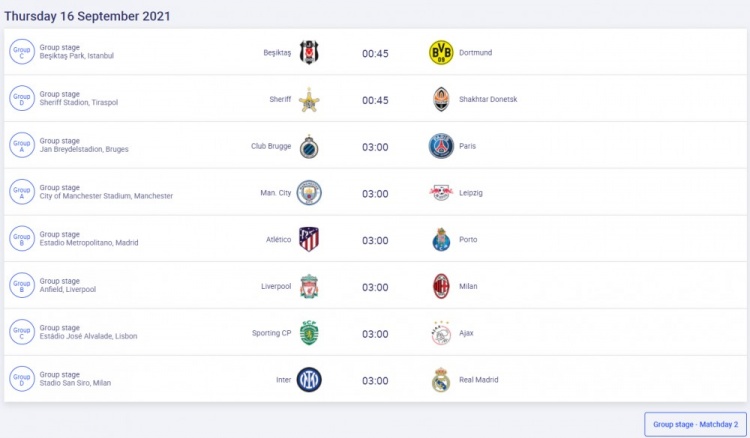Click the Real Madrid crest
This screenshot has width=750, height=438.
tap(441, 380)
